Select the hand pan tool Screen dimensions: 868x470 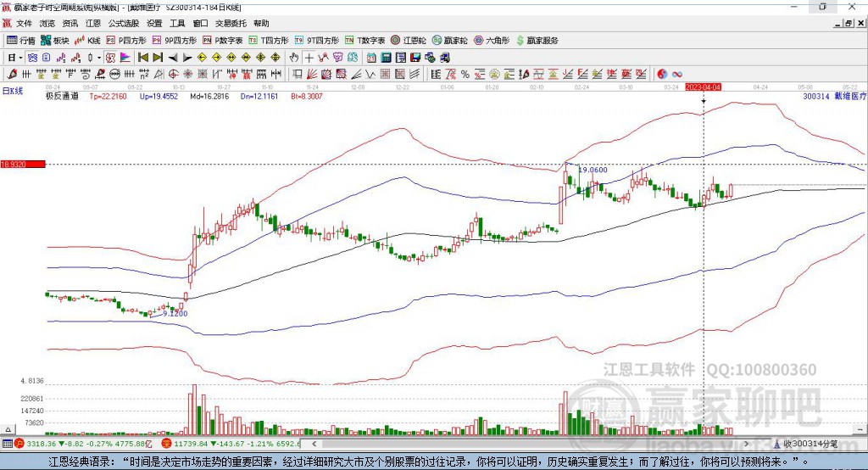(x=294, y=58)
